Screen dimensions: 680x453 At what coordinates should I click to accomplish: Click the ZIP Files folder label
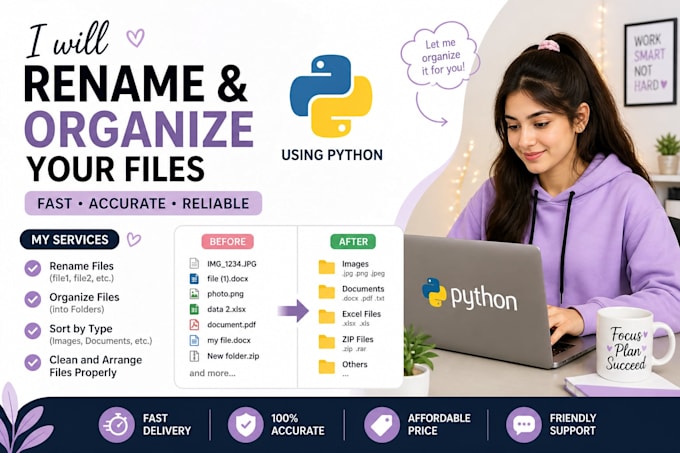358,339
